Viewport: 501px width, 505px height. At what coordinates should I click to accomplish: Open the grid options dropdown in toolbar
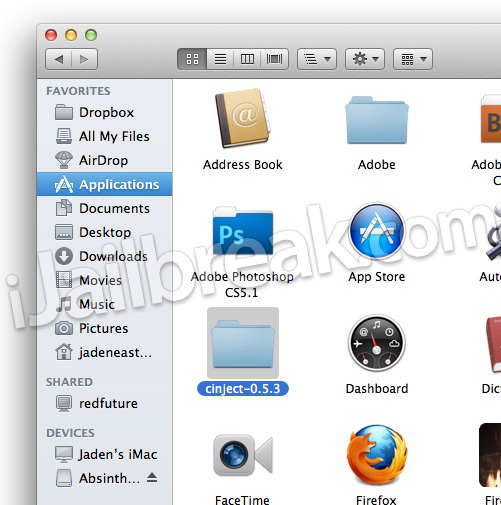[x=413, y=59]
